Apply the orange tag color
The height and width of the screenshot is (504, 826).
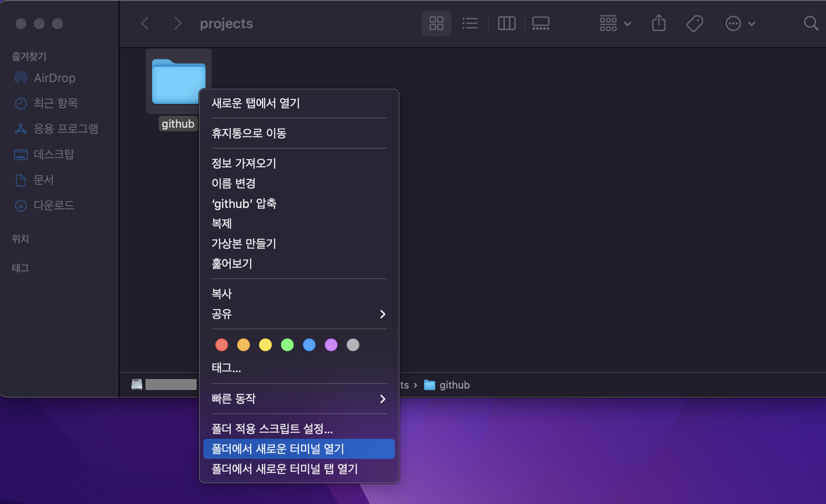244,345
